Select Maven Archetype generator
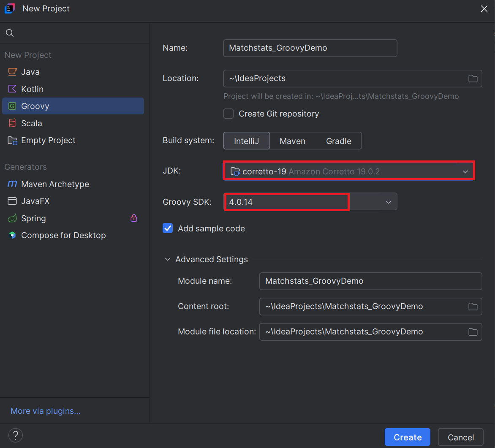Screen dimensions: 495x448 (73, 184)
